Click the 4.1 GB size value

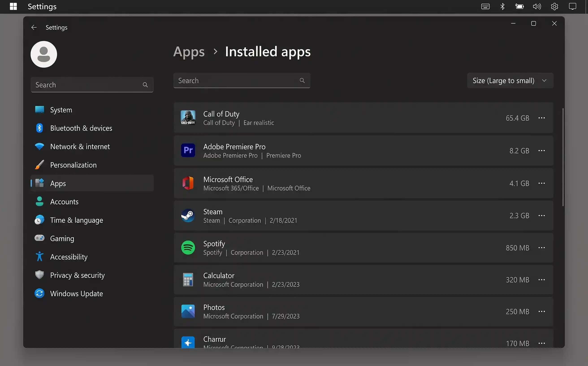[519, 183]
